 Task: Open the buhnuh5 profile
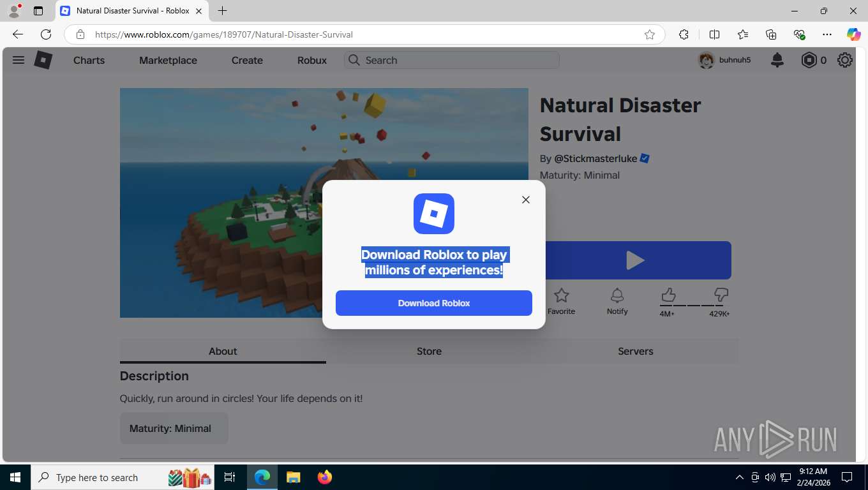pyautogui.click(x=724, y=60)
